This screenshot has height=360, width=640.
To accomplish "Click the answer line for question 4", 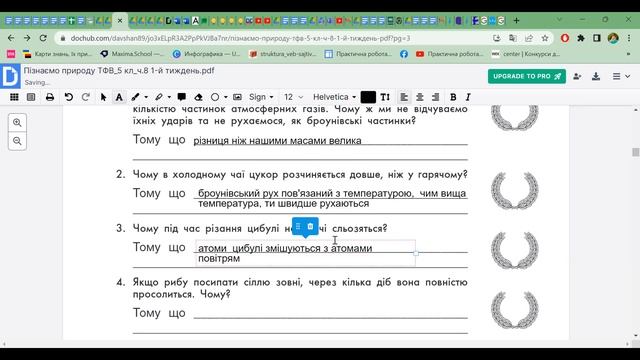I will pyautogui.click(x=331, y=313).
